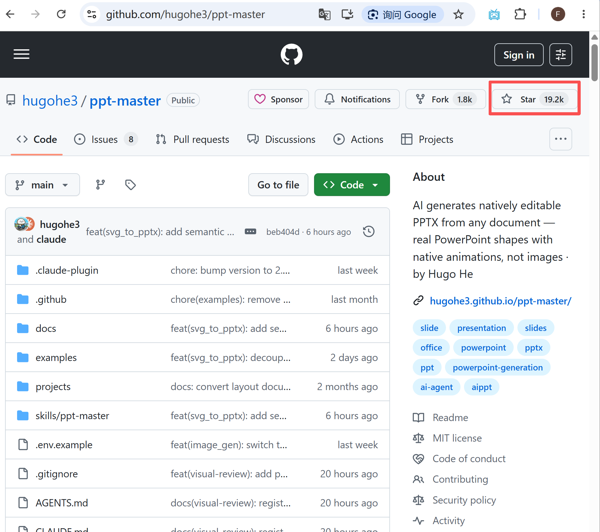Expand commit message ellipsis icon
The height and width of the screenshot is (532, 600).
[250, 232]
